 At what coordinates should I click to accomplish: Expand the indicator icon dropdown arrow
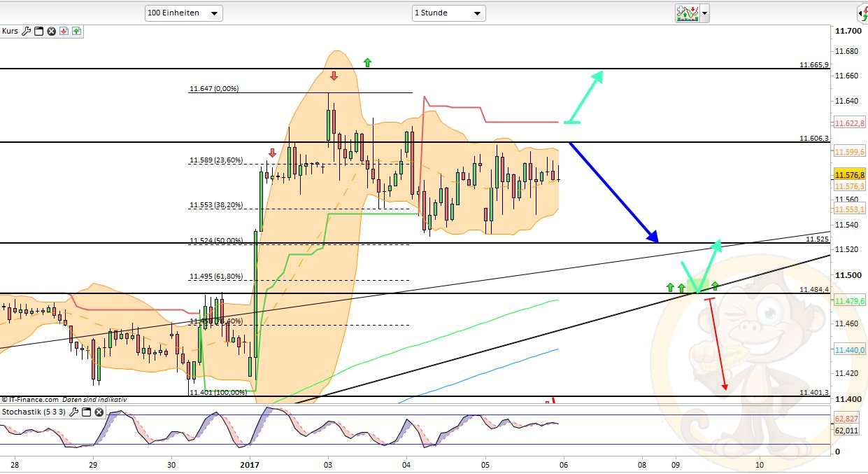click(704, 13)
